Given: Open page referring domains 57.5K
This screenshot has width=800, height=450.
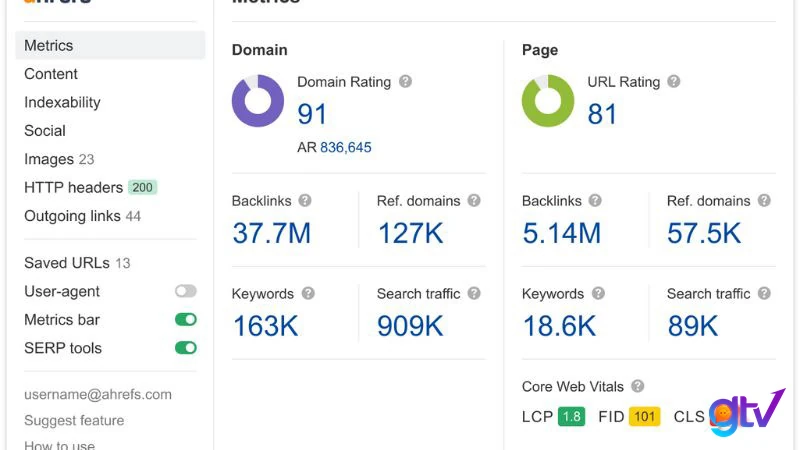Looking at the screenshot, I should (x=704, y=233).
